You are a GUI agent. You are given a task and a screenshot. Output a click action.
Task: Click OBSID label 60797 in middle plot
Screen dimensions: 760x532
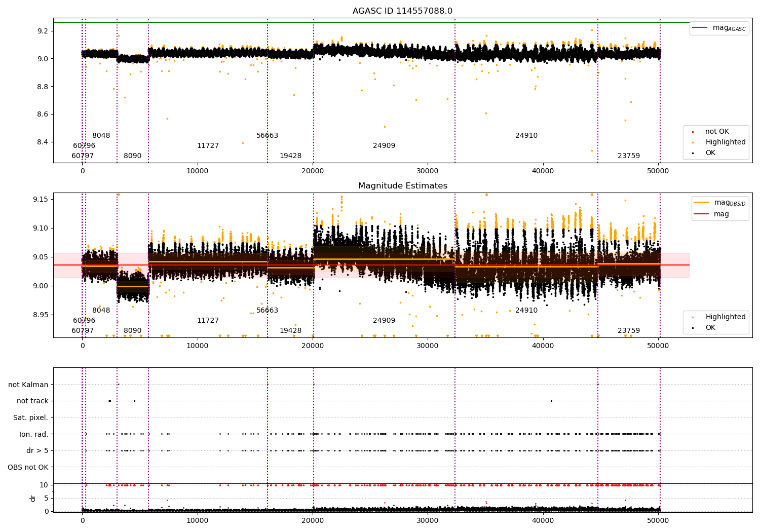click(83, 331)
